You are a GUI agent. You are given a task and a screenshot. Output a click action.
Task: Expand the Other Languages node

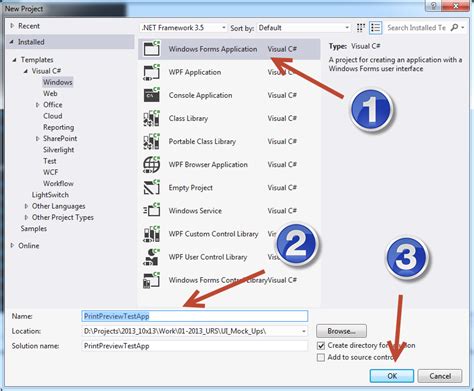26,206
